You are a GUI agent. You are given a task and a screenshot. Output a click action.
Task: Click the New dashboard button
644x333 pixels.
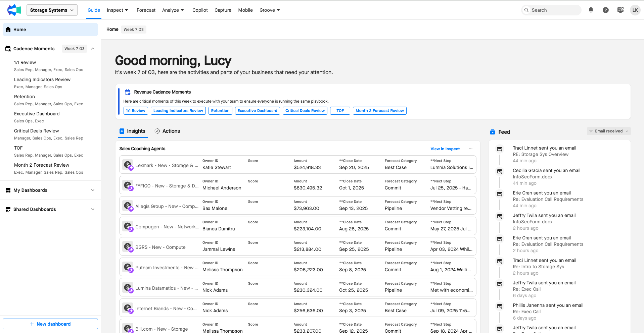click(x=50, y=324)
